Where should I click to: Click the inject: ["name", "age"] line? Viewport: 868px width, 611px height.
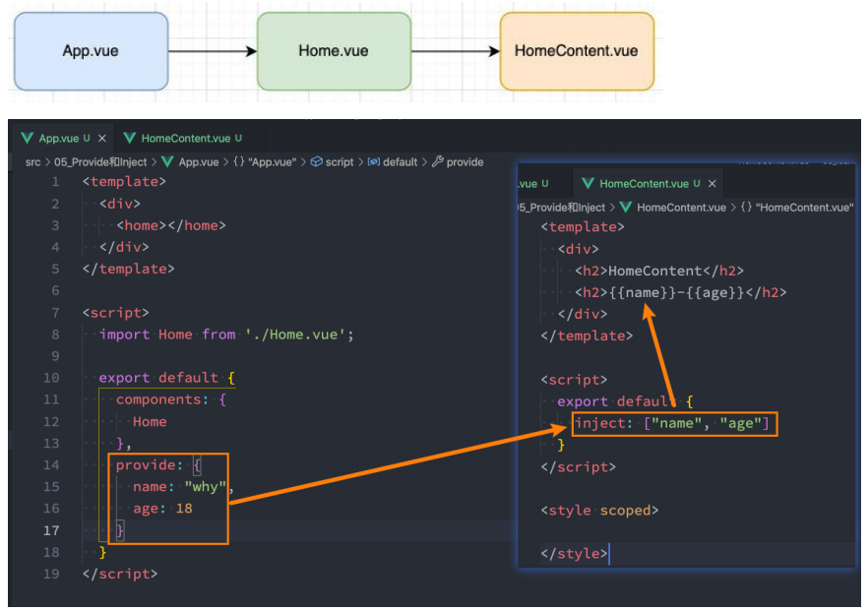(x=672, y=424)
